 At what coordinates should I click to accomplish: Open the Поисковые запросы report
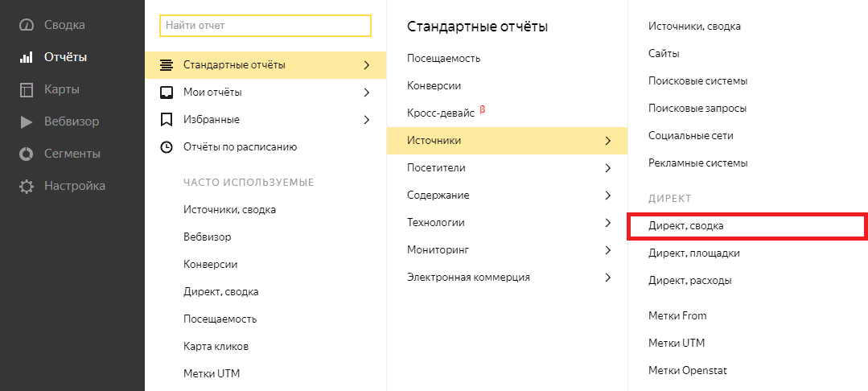pos(697,108)
